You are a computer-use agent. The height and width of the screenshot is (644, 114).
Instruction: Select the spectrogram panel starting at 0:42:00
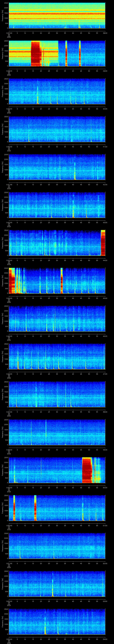pyautogui.click(x=57, y=205)
